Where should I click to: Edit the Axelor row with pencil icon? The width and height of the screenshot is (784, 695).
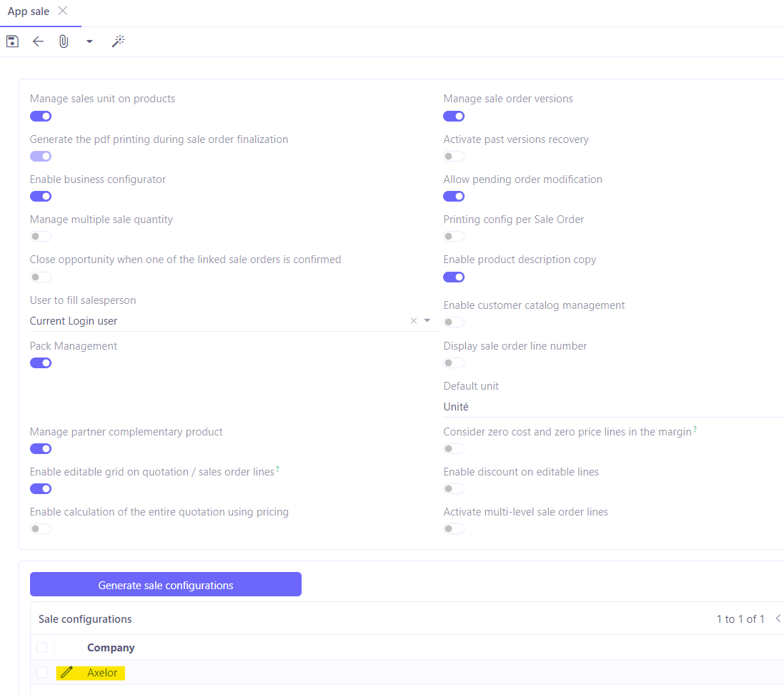pos(66,673)
